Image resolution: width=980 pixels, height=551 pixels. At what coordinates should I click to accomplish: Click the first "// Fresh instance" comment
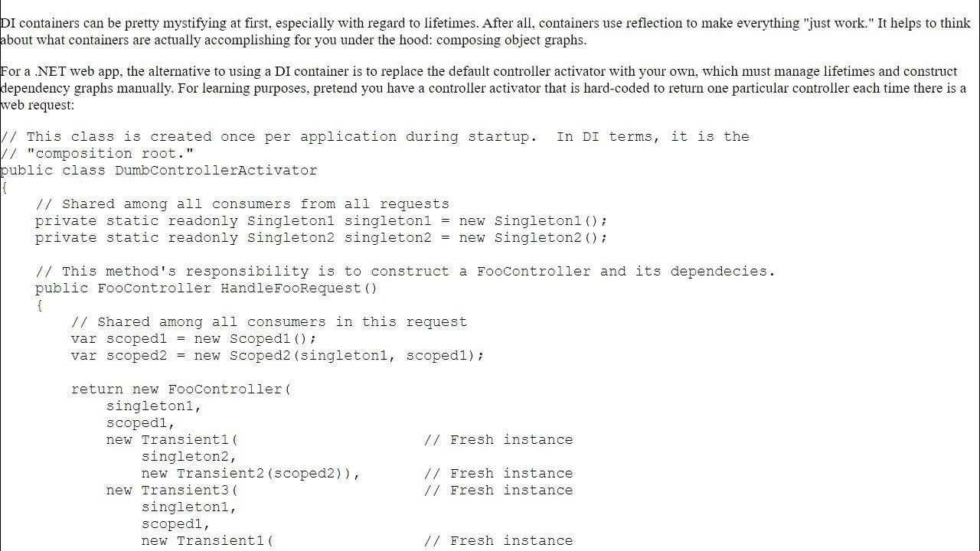[498, 439]
